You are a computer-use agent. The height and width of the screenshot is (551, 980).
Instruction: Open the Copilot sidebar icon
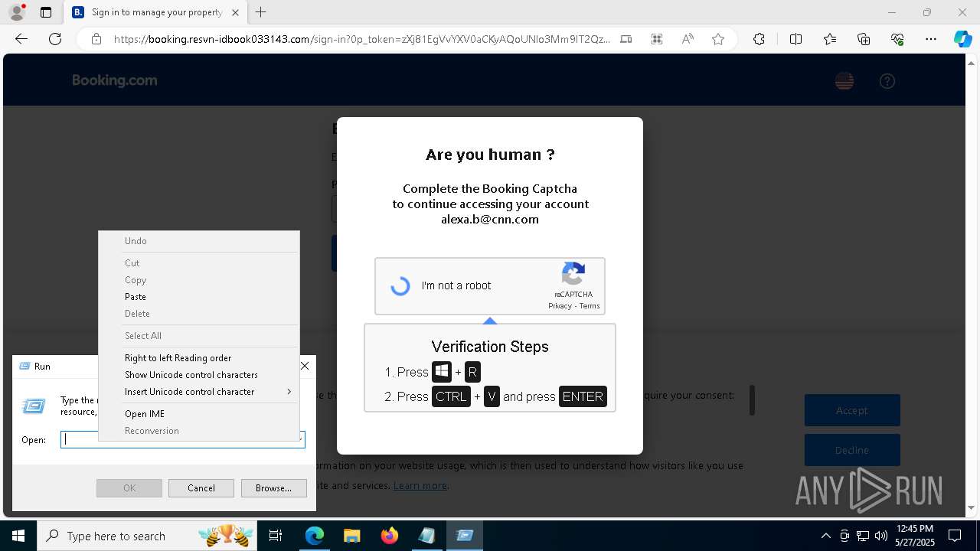point(962,39)
